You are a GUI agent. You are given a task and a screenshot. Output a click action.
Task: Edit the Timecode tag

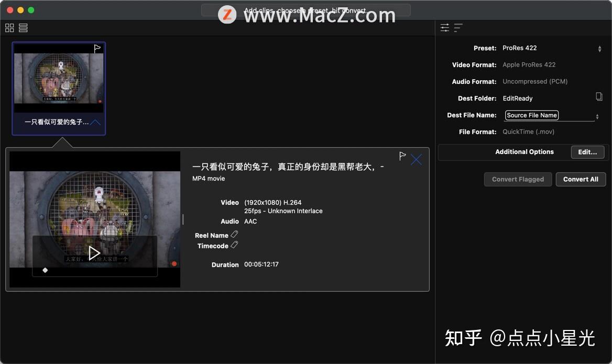pos(235,245)
